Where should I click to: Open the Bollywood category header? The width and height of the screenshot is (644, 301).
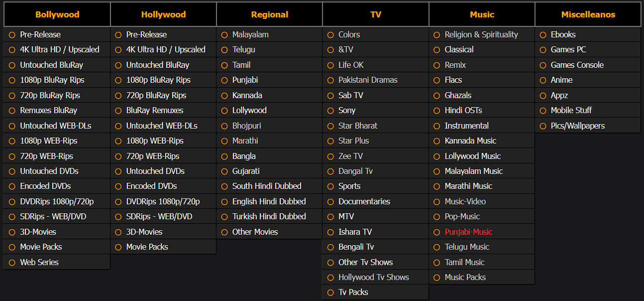tap(57, 14)
